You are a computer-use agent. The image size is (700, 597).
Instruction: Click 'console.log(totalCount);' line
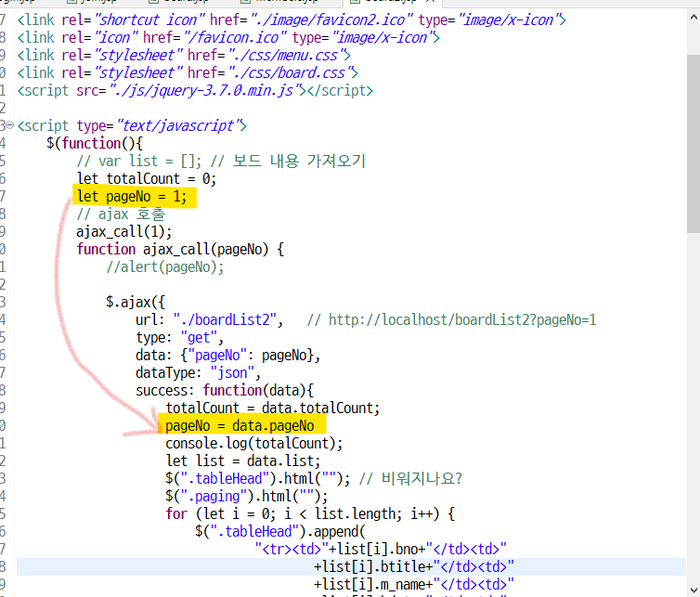coord(254,444)
